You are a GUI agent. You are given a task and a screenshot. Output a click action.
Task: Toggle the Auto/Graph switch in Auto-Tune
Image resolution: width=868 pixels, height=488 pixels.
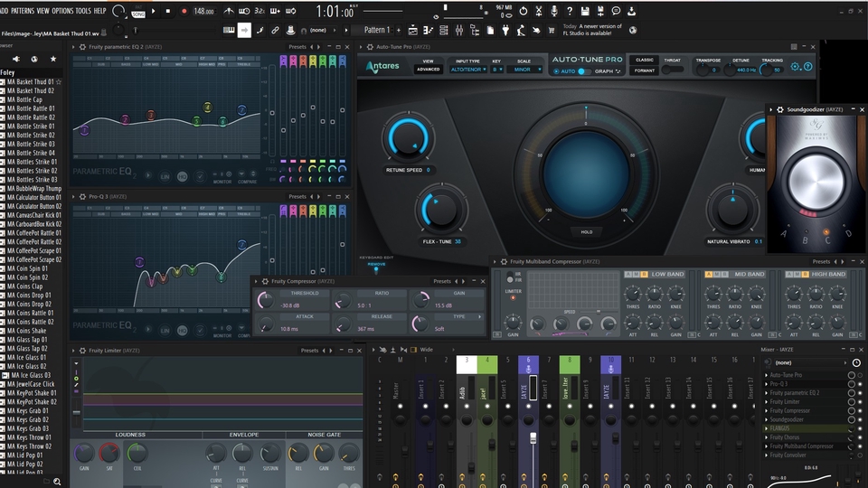pyautogui.click(x=583, y=71)
